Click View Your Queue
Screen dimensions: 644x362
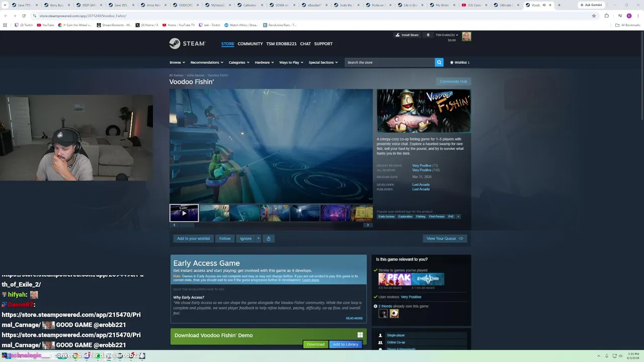tap(445, 238)
